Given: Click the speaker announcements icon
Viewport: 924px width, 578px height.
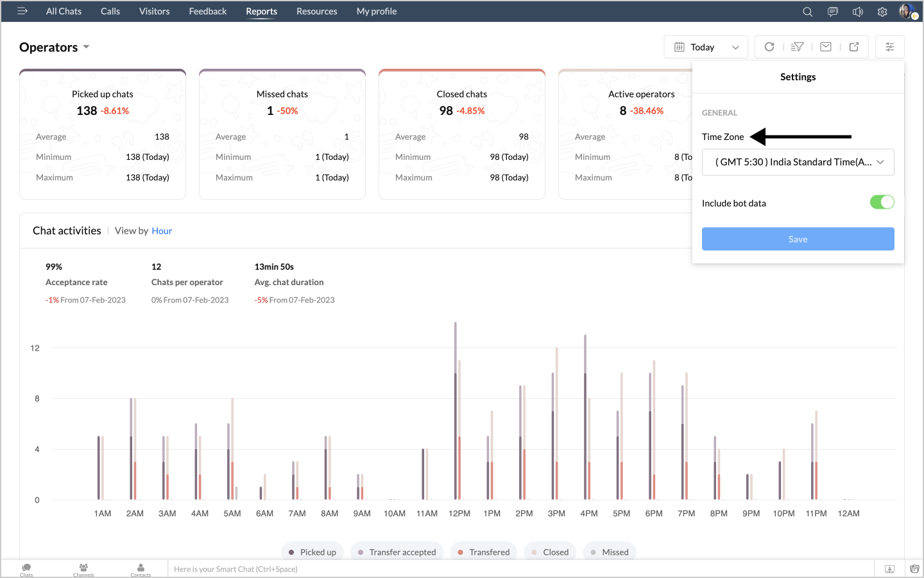Looking at the screenshot, I should [857, 12].
